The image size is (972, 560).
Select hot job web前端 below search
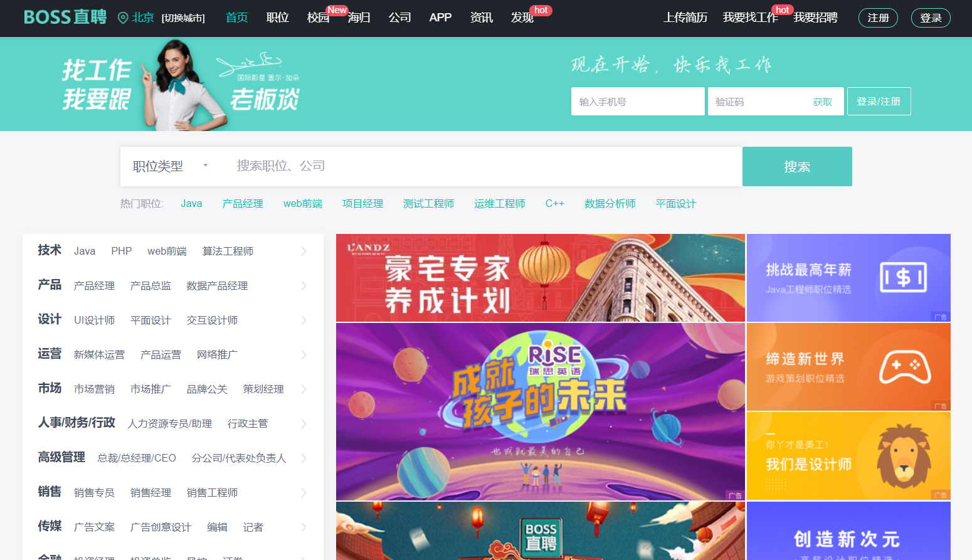point(303,204)
